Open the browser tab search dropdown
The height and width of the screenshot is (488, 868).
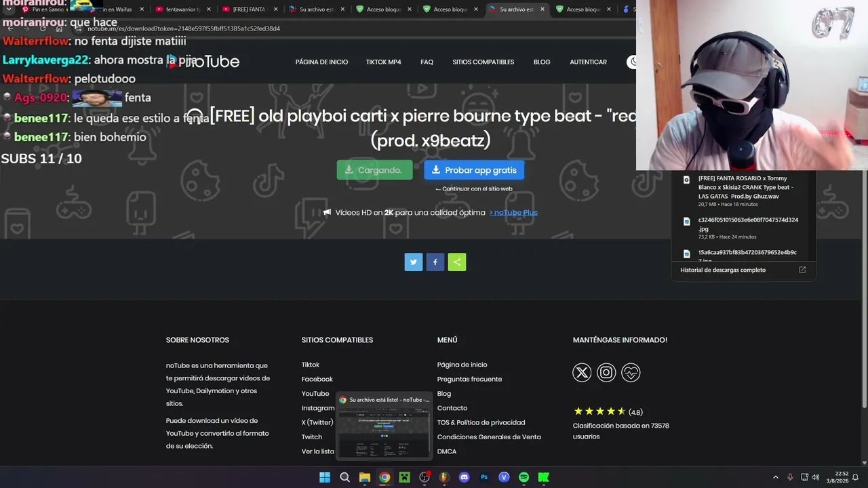pos(8,9)
